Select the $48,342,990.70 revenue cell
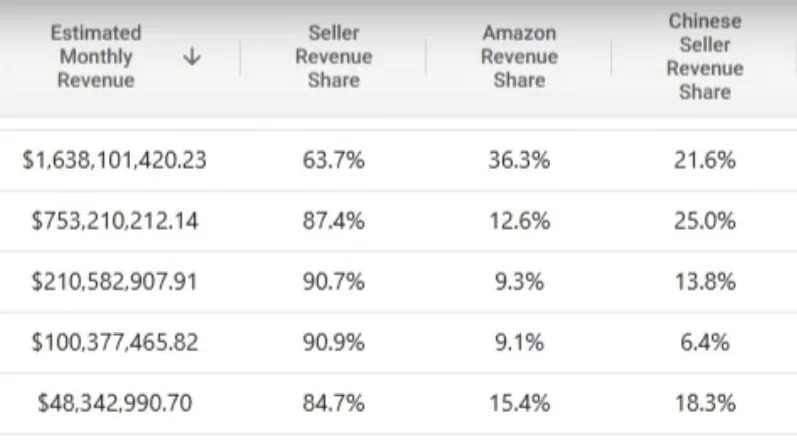 click(x=114, y=403)
